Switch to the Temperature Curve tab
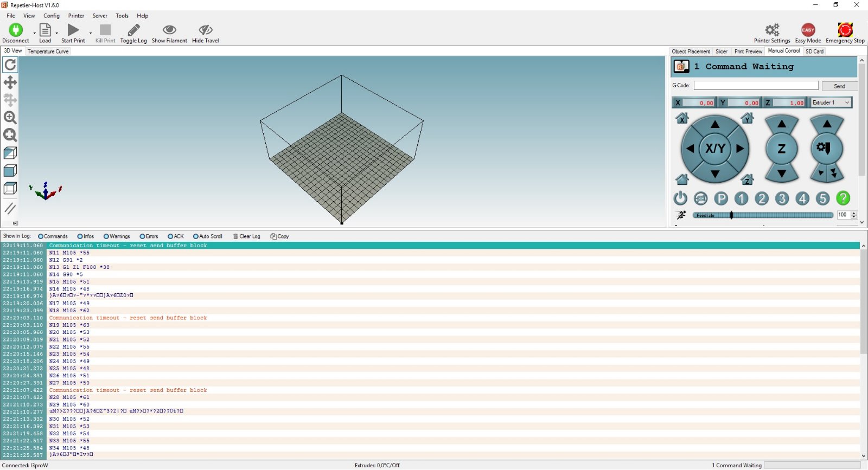The image size is (868, 470). pyautogui.click(x=48, y=51)
